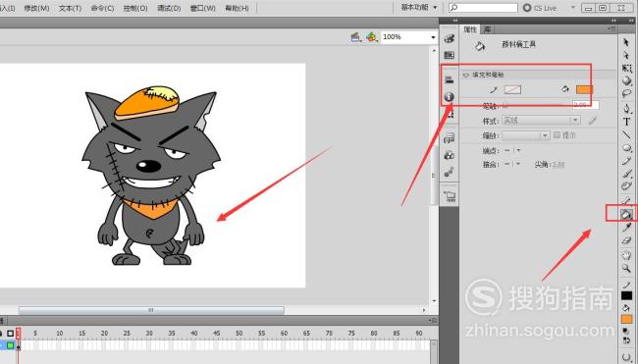Select the Eyedropper tool

click(x=626, y=228)
